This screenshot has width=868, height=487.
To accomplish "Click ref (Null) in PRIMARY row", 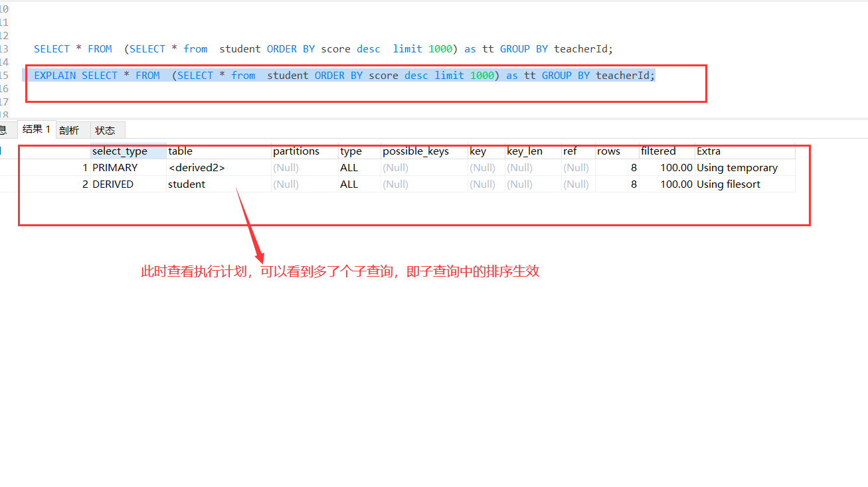I will (578, 168).
